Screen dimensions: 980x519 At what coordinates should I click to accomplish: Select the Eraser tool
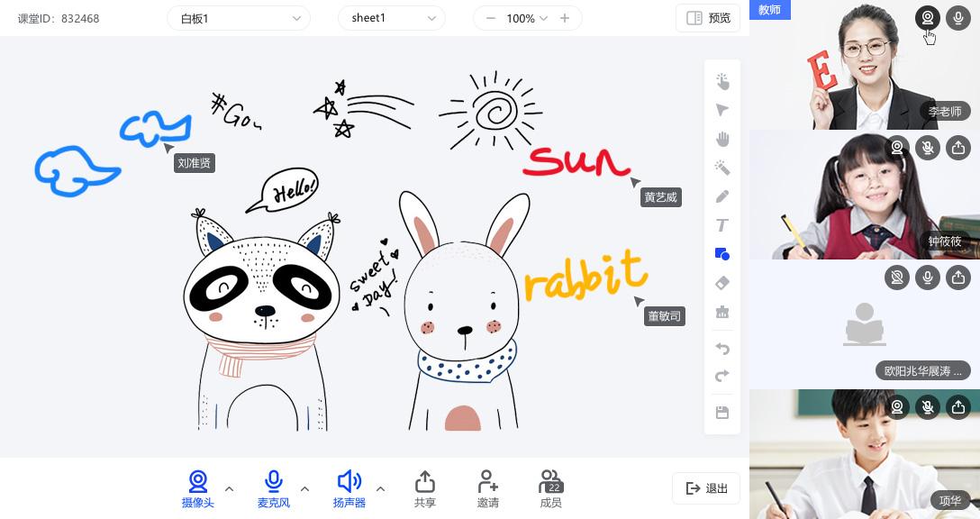pyautogui.click(x=722, y=283)
